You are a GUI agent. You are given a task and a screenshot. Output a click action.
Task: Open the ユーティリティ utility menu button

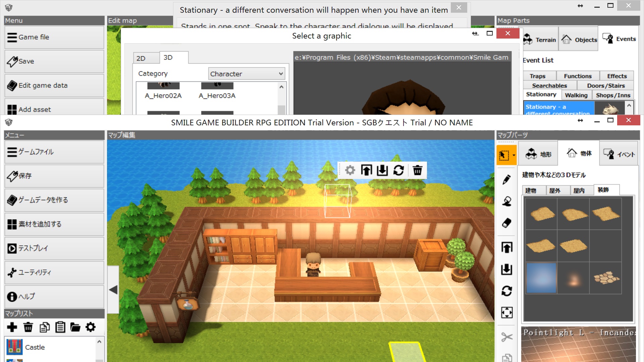click(x=54, y=273)
